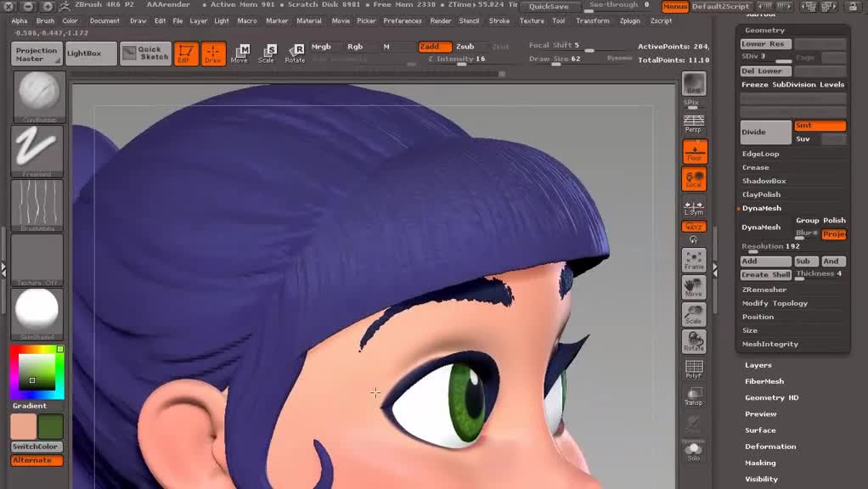Expand the Deformation subpalette
Viewport: 868px width, 489px height.
[770, 447]
